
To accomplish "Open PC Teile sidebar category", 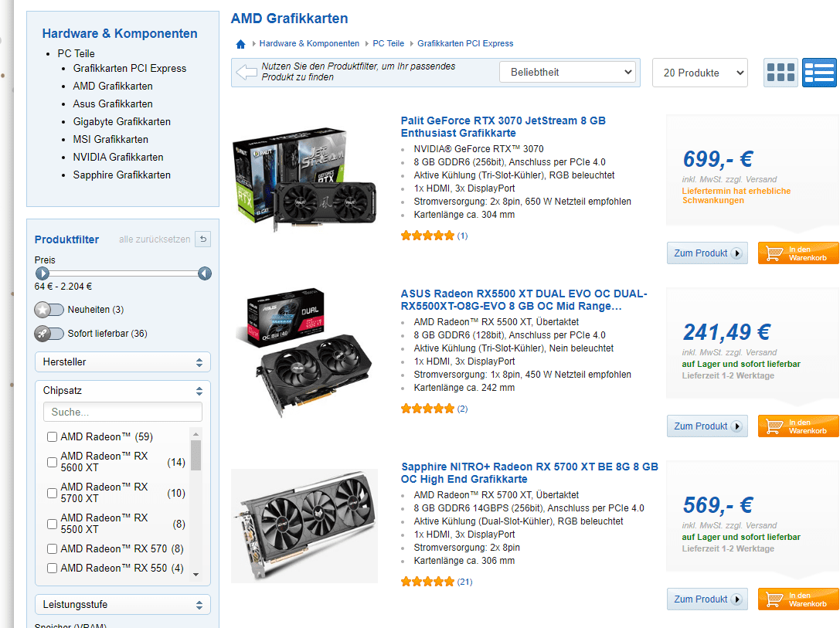I will 76,53.
